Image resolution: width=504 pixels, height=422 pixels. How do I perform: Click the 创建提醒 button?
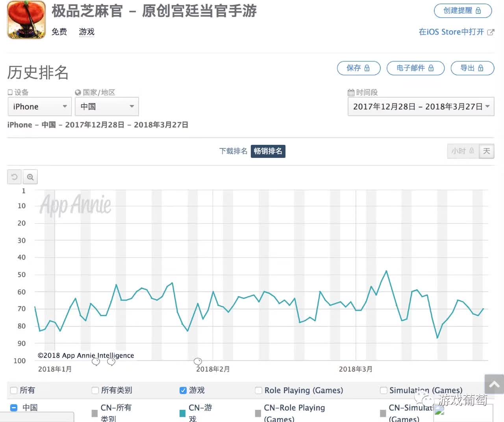(463, 11)
